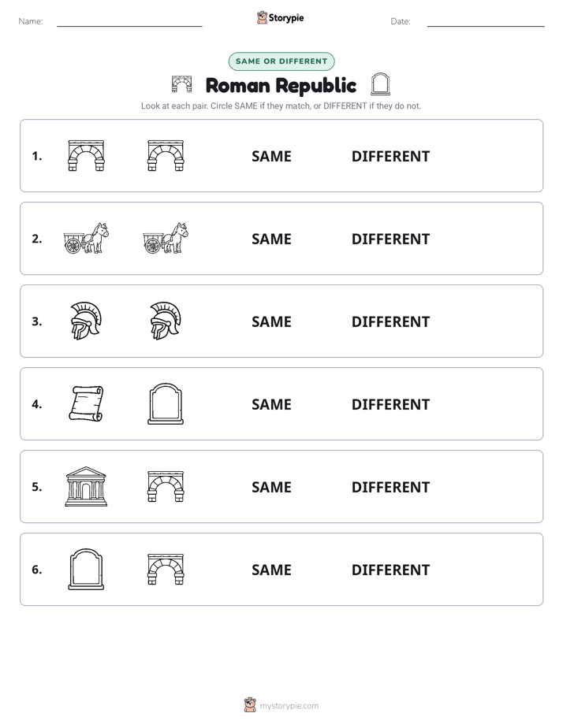This screenshot has width=563, height=728.
Task: Click the tablet icon right of the title
Action: (x=380, y=84)
